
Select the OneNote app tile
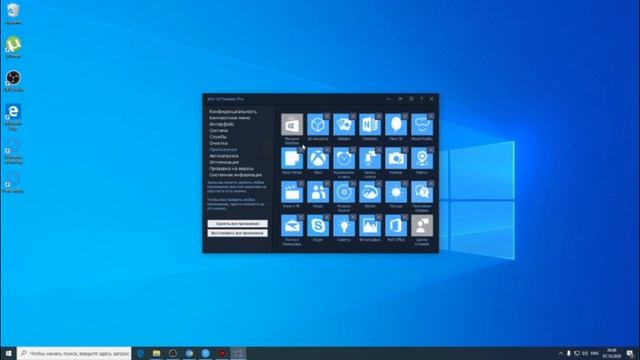click(370, 124)
